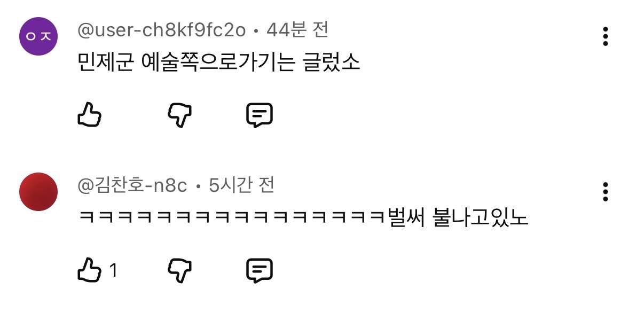
Task: Open more options for @user-ch8kf9fc2o's comment
Action: [605, 36]
